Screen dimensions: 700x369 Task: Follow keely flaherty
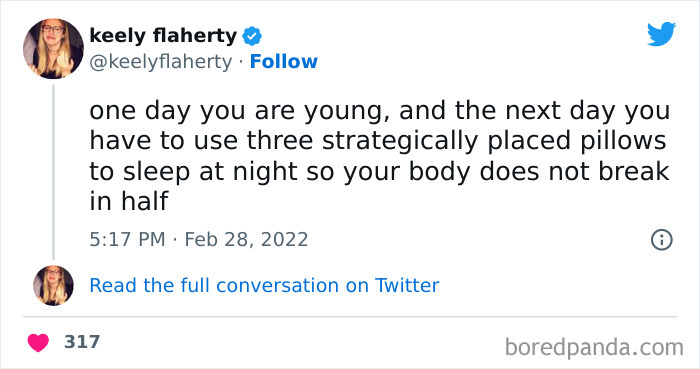[x=283, y=62]
